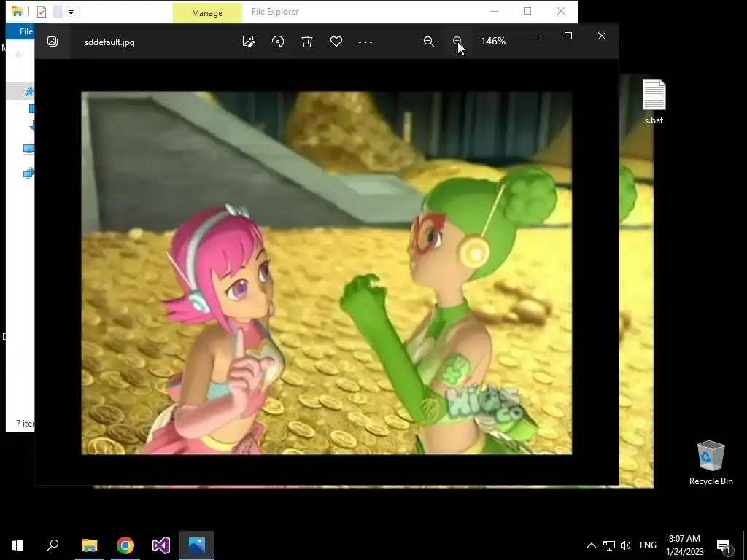Open the Photos collection view icon
747x560 pixels.
[53, 42]
